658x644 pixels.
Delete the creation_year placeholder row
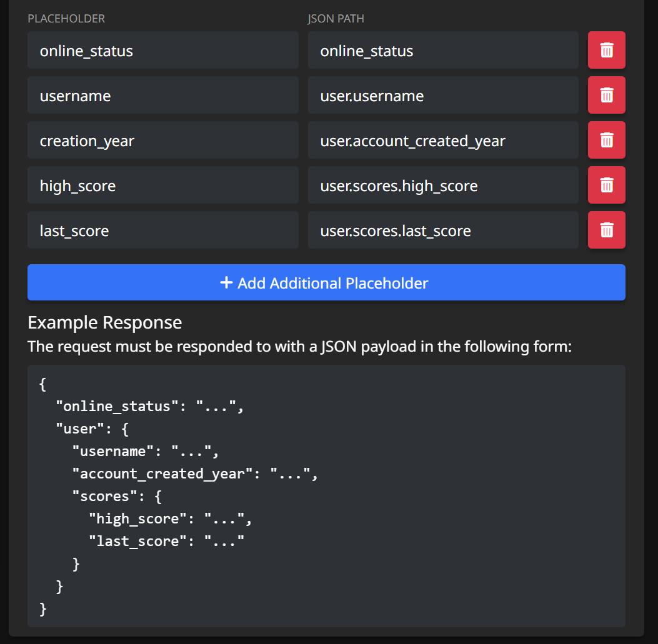point(606,140)
